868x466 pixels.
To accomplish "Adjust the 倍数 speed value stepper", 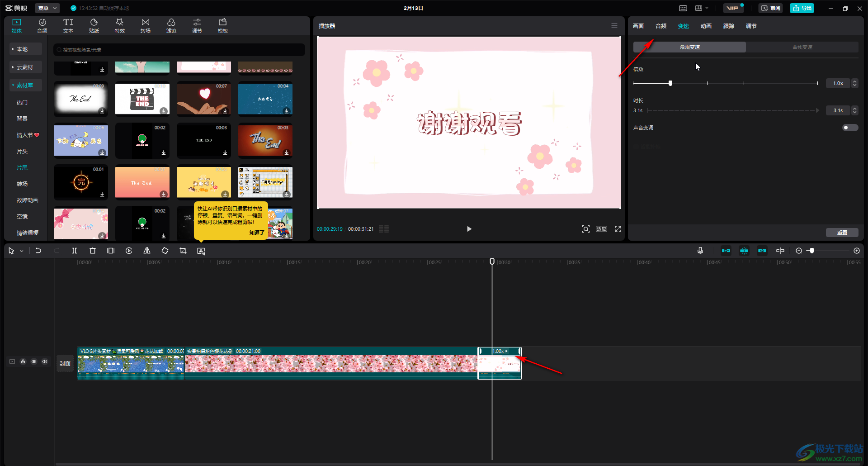I will [x=854, y=83].
